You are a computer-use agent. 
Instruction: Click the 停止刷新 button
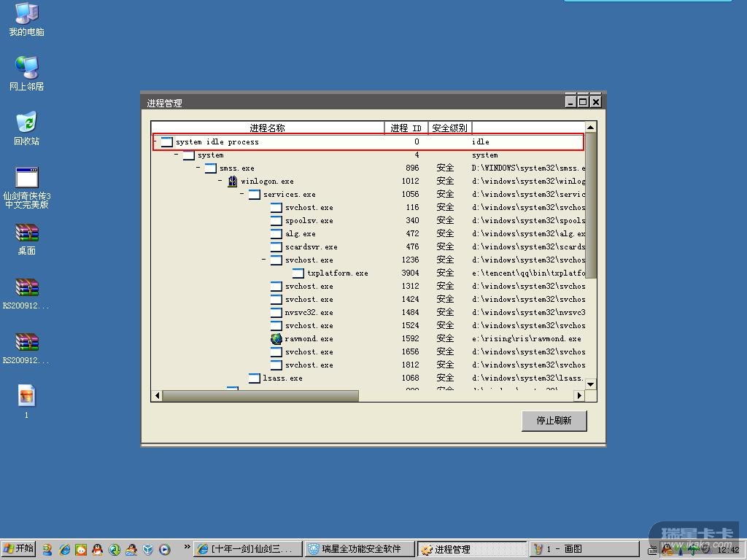[554, 421]
